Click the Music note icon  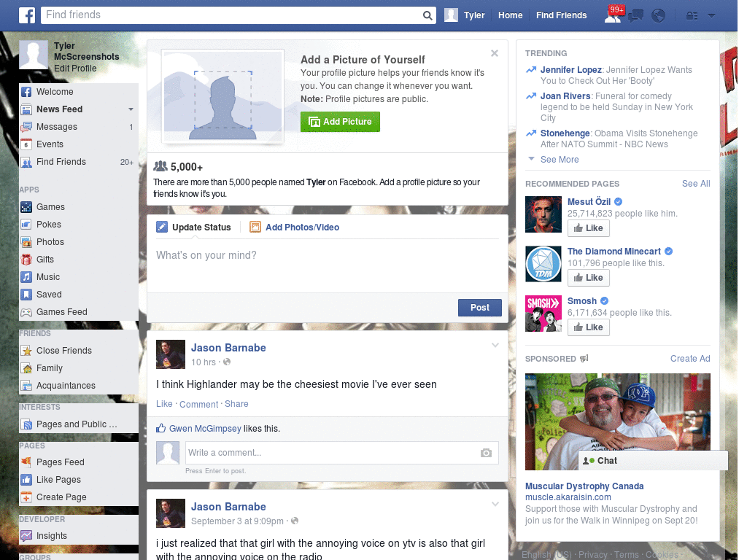click(x=26, y=277)
